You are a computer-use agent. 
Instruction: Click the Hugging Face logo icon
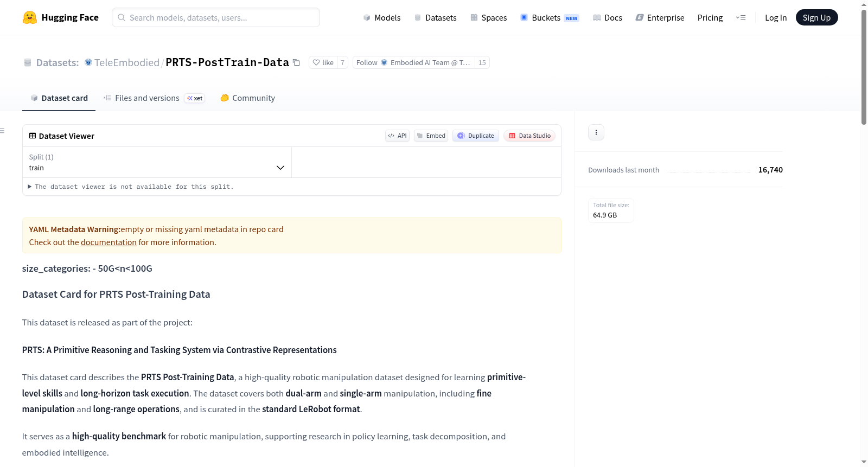pos(29,17)
